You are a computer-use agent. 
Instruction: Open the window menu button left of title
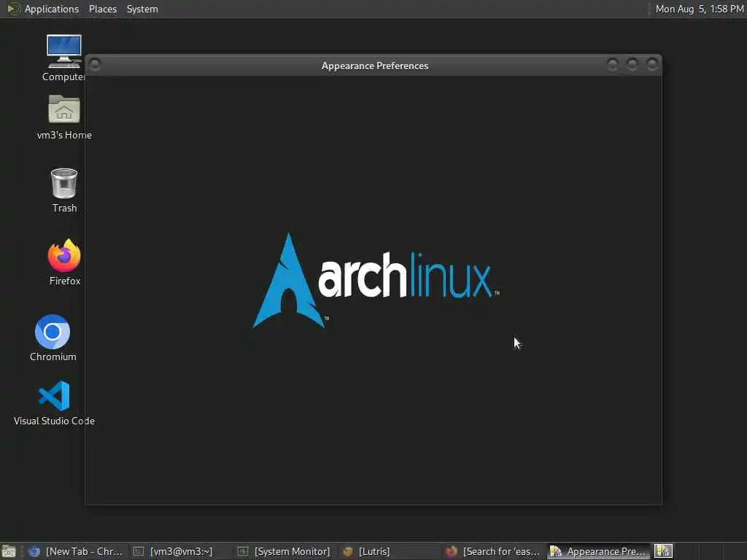pos(95,64)
